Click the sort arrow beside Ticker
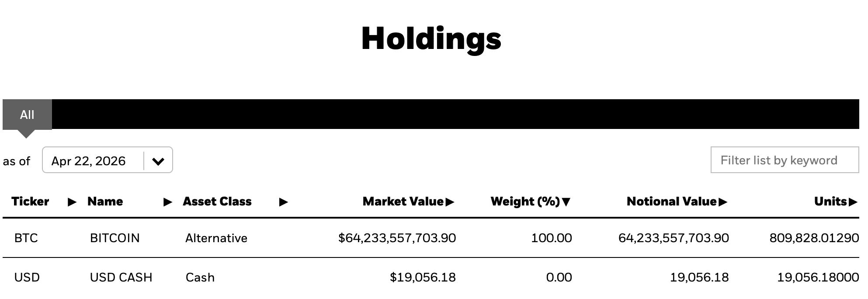868x299 pixels. coord(72,202)
